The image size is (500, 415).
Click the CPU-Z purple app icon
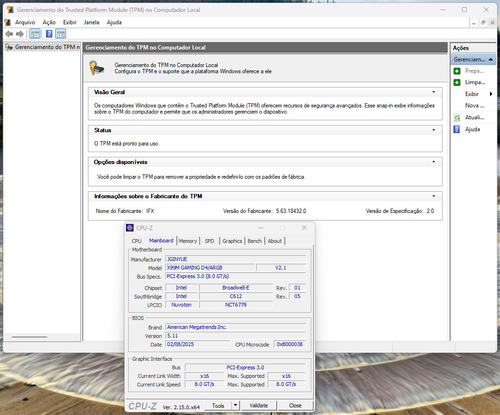click(x=130, y=228)
